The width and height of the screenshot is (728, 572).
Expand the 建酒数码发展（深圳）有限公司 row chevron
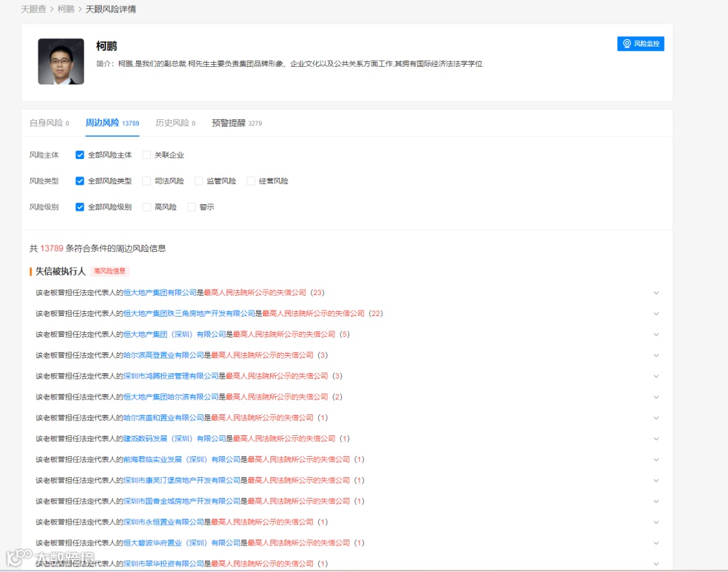pyautogui.click(x=656, y=439)
